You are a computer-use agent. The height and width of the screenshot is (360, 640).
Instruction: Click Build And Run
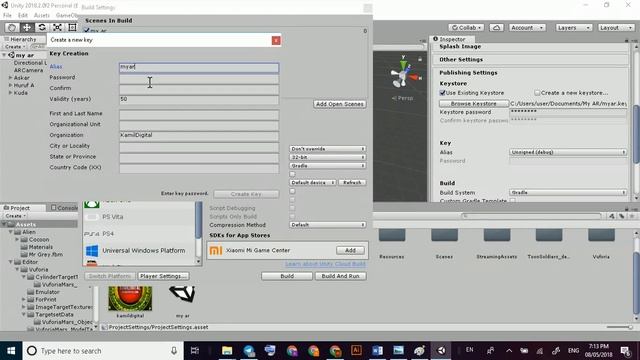point(340,276)
